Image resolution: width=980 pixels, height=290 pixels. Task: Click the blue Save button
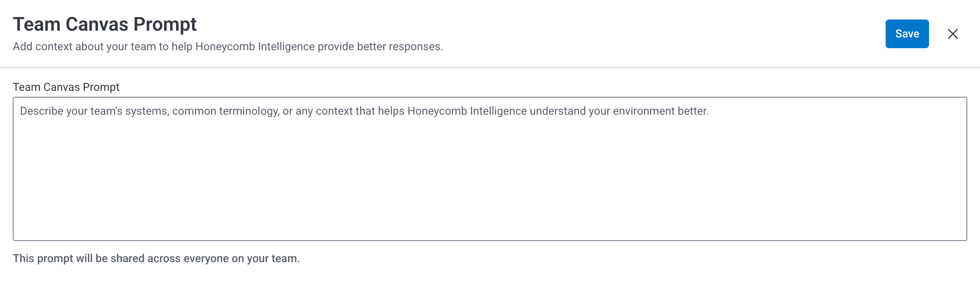click(x=907, y=34)
